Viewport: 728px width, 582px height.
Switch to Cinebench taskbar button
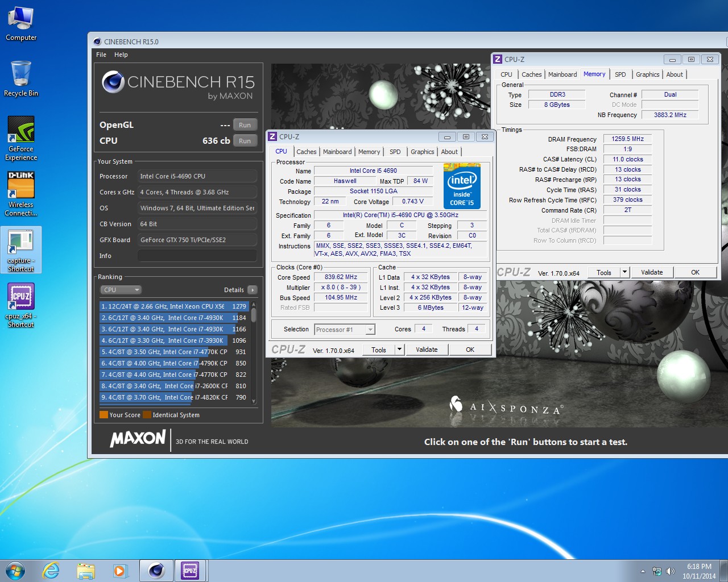(156, 571)
